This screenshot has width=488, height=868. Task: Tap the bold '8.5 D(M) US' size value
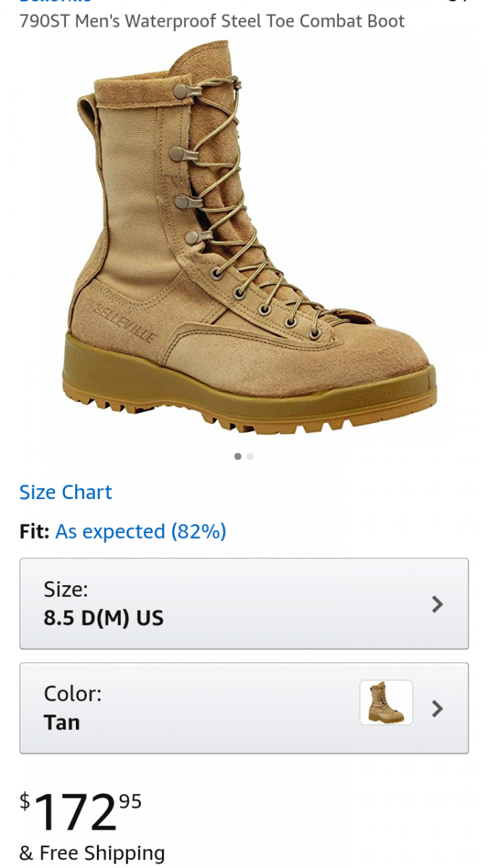[103, 618]
